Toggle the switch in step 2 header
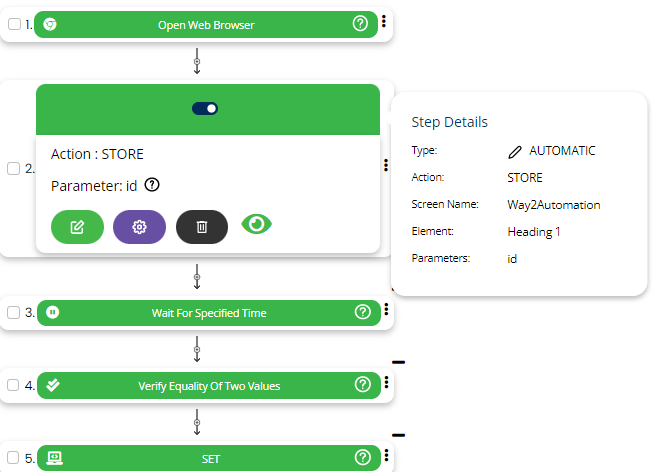 click(x=205, y=108)
